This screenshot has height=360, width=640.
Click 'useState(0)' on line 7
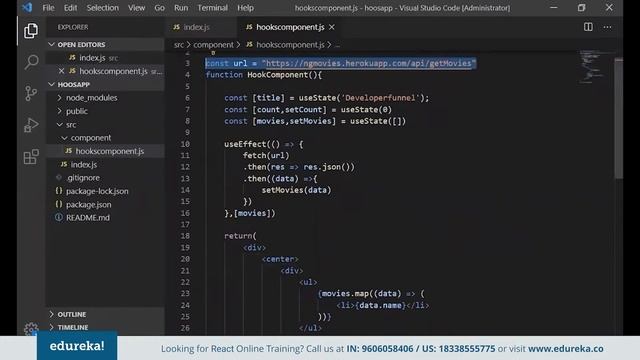(366, 109)
